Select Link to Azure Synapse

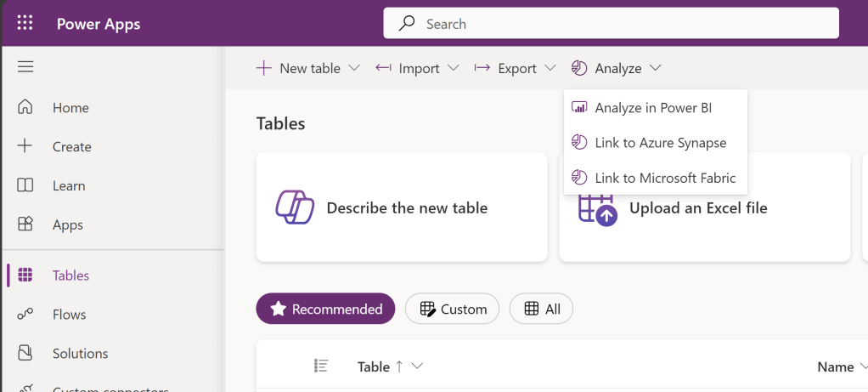660,143
